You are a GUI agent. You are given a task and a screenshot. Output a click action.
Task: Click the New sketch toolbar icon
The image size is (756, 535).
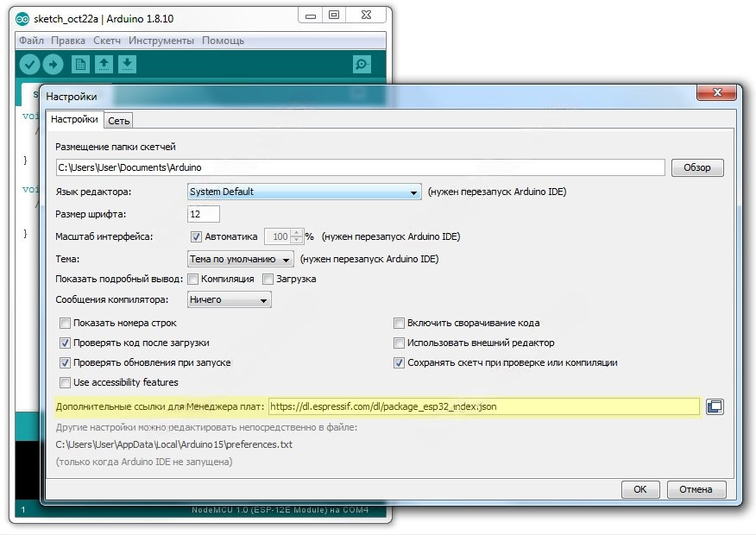coord(80,65)
